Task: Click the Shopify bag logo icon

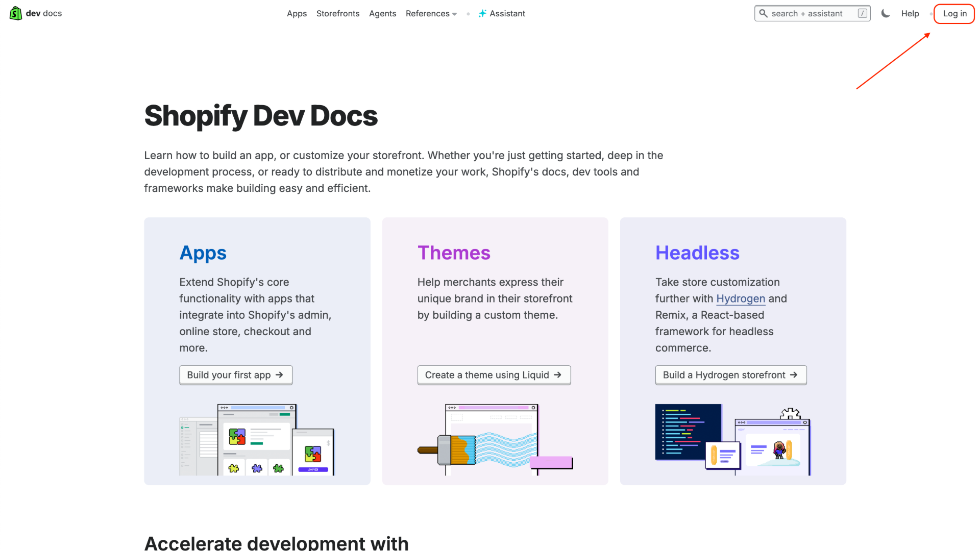Action: 16,13
